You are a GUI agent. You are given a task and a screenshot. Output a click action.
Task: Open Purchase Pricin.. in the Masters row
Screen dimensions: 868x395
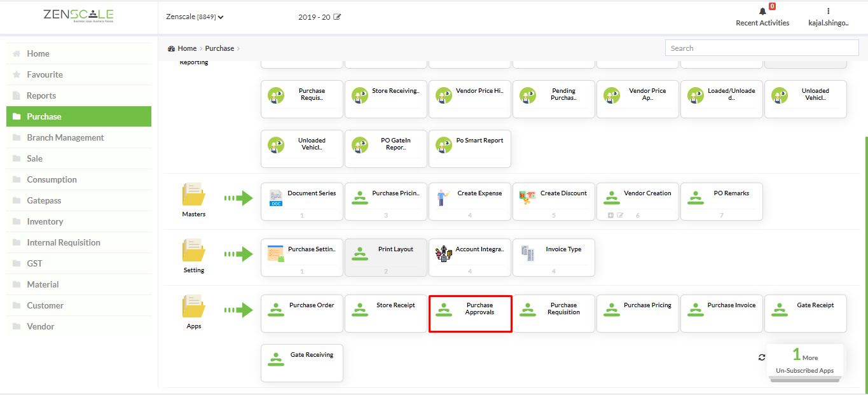386,202
